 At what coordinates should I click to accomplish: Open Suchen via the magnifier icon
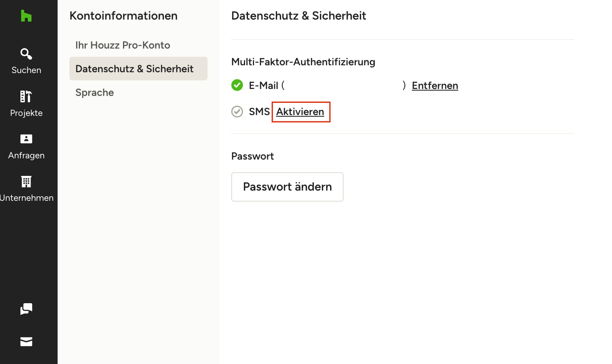(26, 54)
